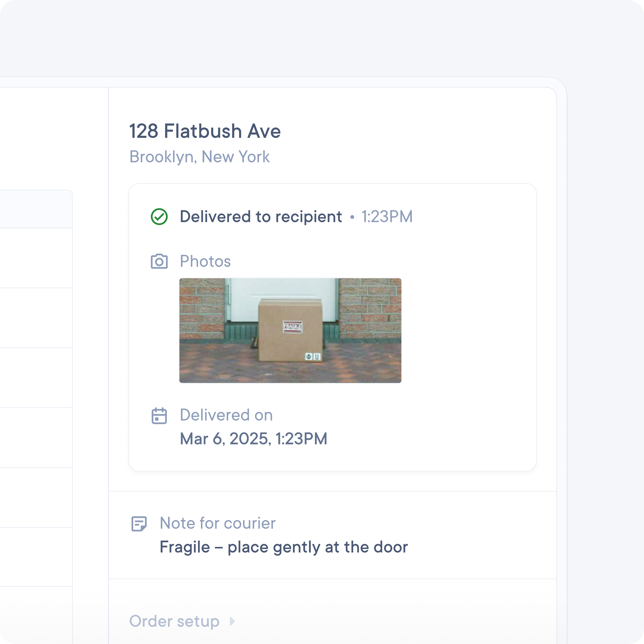644x644 pixels.
Task: Click the camera icon beside Photos
Action: tap(159, 261)
